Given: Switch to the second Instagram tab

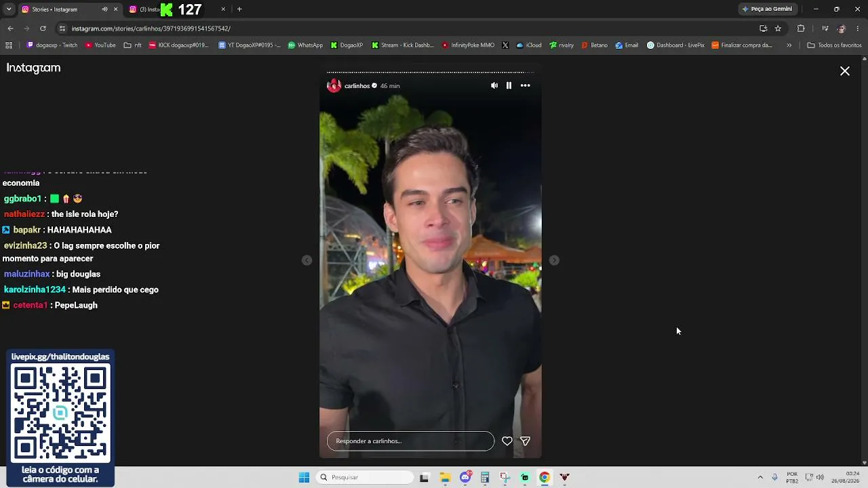Looking at the screenshot, I should click(178, 9).
